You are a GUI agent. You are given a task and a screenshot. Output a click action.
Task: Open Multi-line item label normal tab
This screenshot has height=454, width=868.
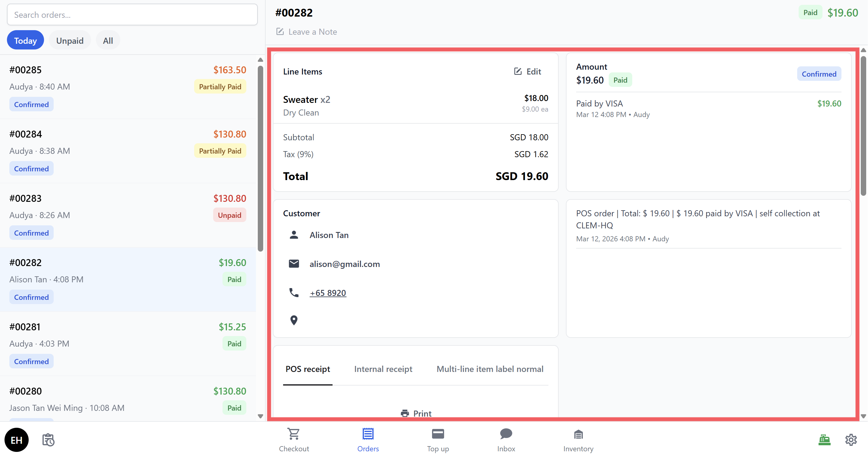490,369
